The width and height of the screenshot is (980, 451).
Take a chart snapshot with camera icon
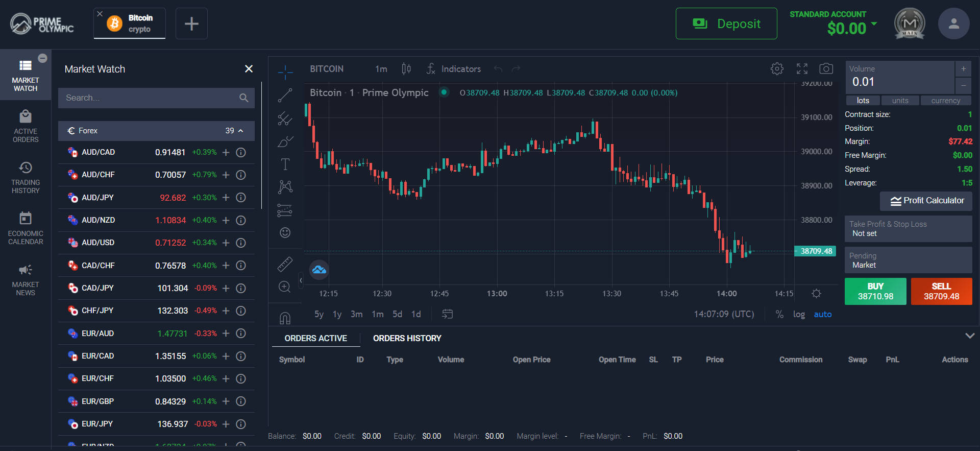pyautogui.click(x=826, y=69)
